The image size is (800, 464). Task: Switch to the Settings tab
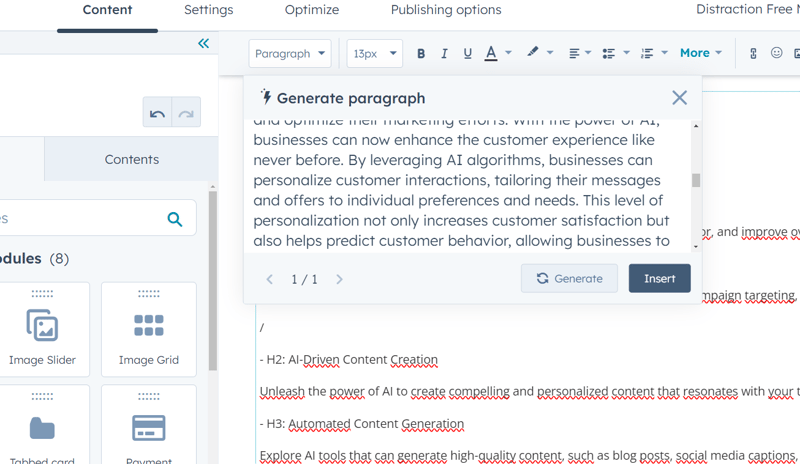pyautogui.click(x=209, y=10)
